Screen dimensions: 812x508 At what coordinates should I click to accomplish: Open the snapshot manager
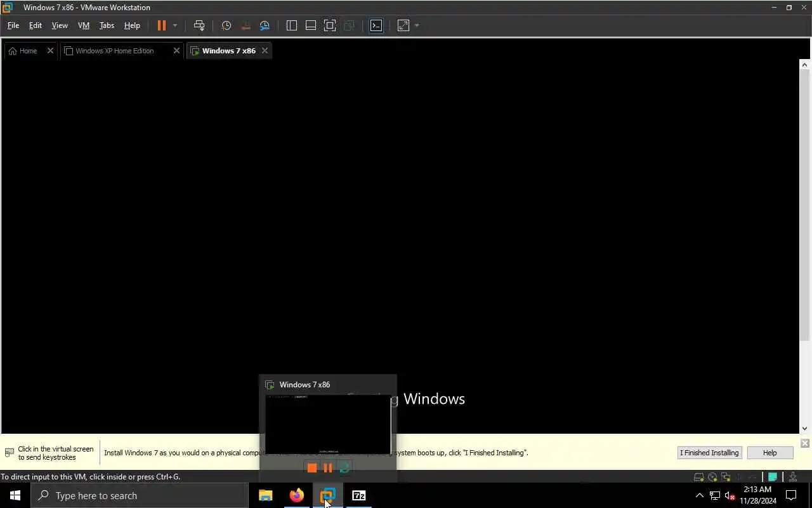point(265,25)
